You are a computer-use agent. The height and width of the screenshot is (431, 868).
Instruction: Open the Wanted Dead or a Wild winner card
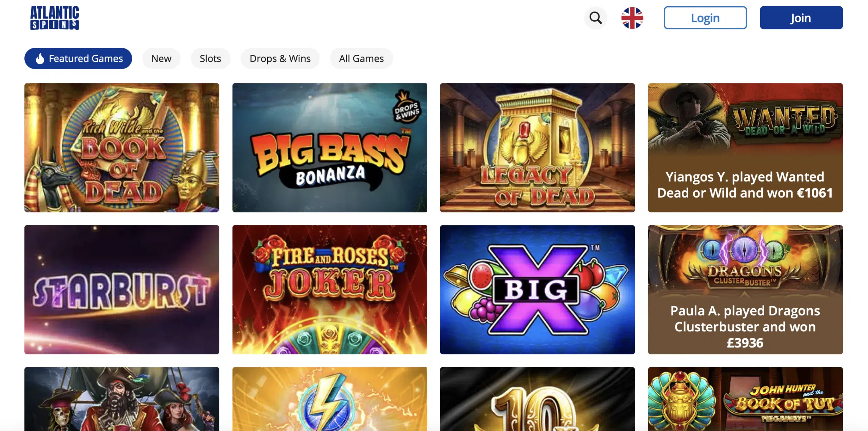pos(745,148)
